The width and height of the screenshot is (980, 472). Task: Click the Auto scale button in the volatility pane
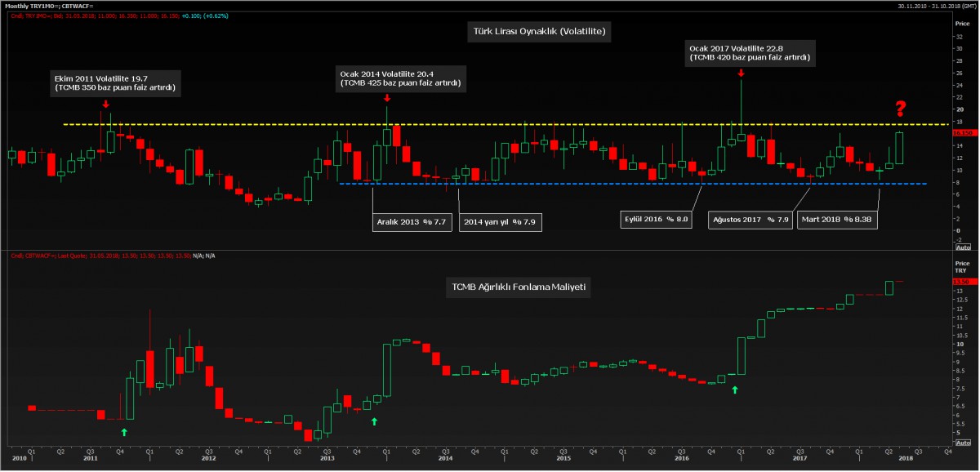963,245
